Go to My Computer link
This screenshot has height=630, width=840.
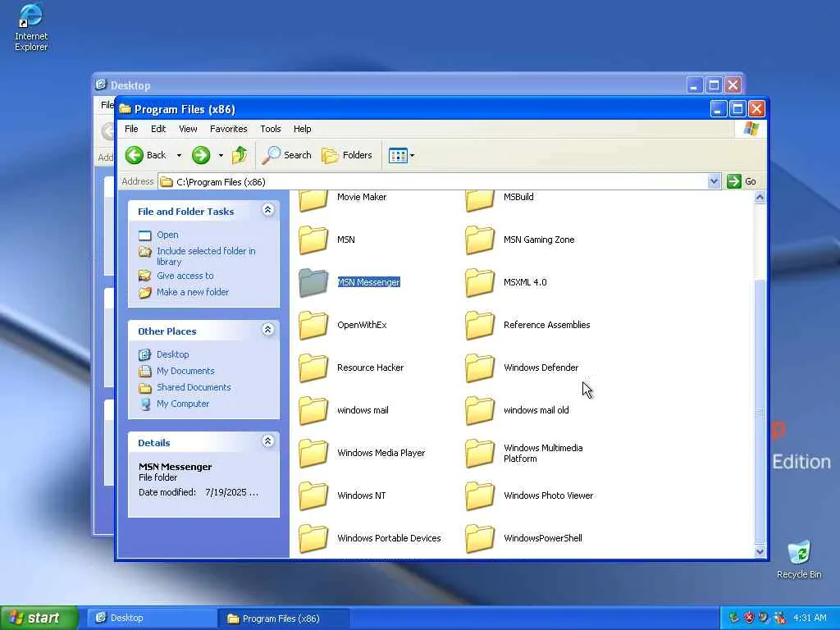point(183,404)
